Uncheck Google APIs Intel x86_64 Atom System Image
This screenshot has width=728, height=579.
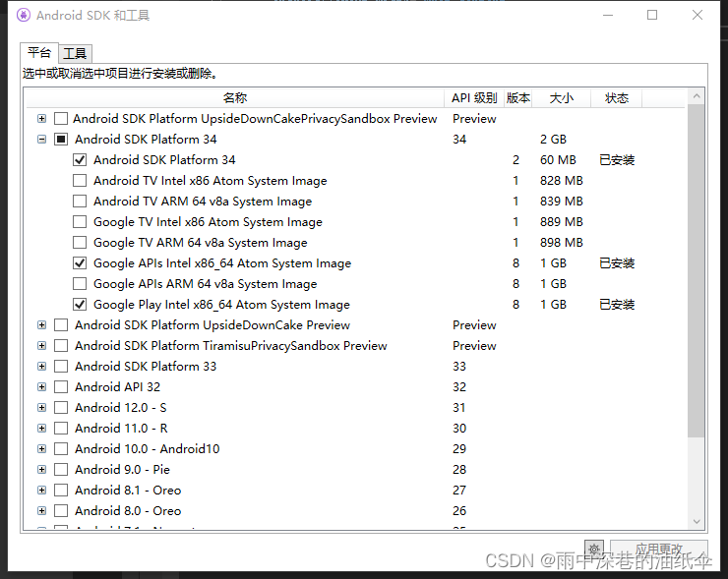pyautogui.click(x=80, y=263)
